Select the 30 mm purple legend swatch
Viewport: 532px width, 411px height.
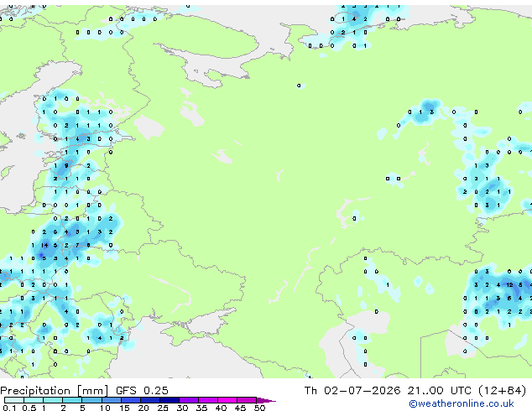click(189, 400)
